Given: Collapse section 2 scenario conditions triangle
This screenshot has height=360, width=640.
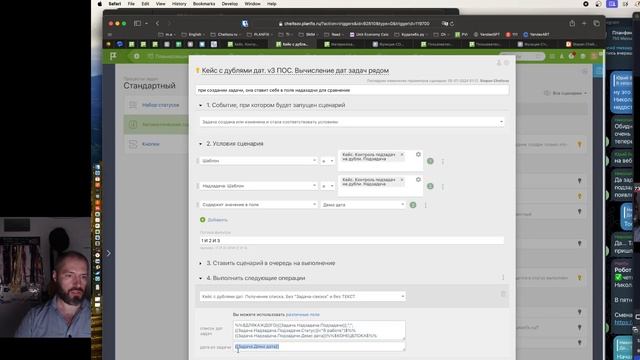Looking at the screenshot, I should 200,144.
